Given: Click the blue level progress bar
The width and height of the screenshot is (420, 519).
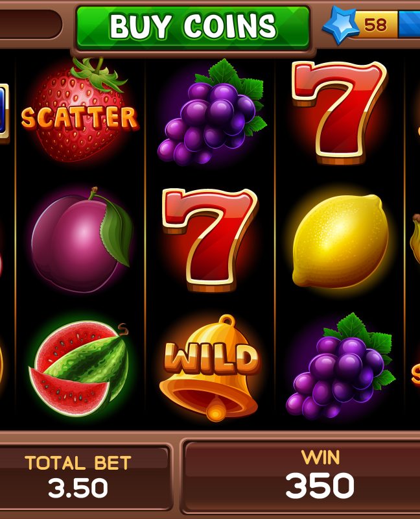Looking at the screenshot, I should pyautogui.click(x=409, y=25).
